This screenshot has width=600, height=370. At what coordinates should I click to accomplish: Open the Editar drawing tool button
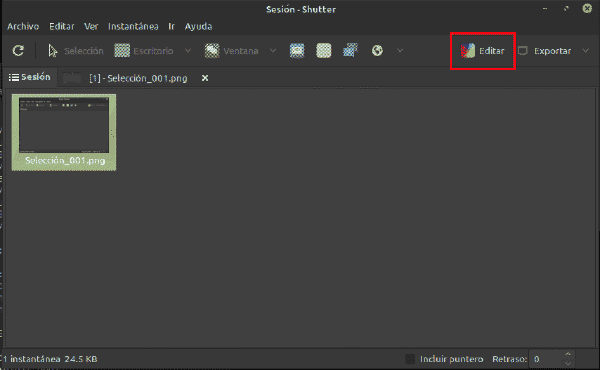(x=483, y=51)
